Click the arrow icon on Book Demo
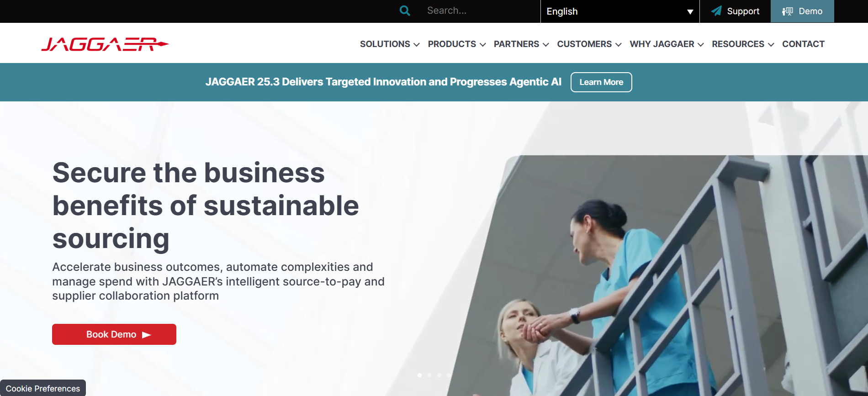 (147, 335)
